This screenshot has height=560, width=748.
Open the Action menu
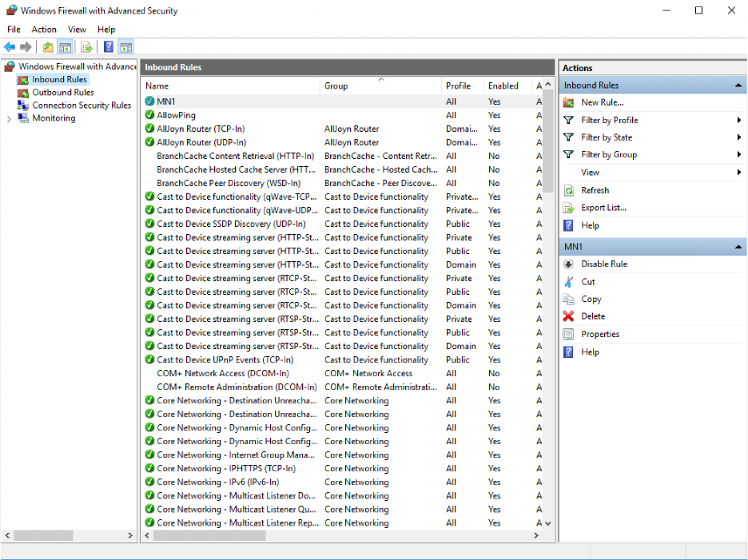coord(44,30)
